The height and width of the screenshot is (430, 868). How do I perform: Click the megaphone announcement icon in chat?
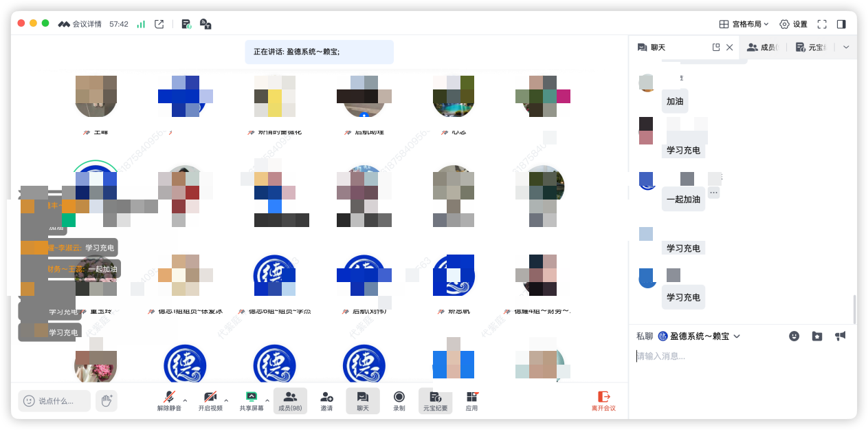[840, 336]
